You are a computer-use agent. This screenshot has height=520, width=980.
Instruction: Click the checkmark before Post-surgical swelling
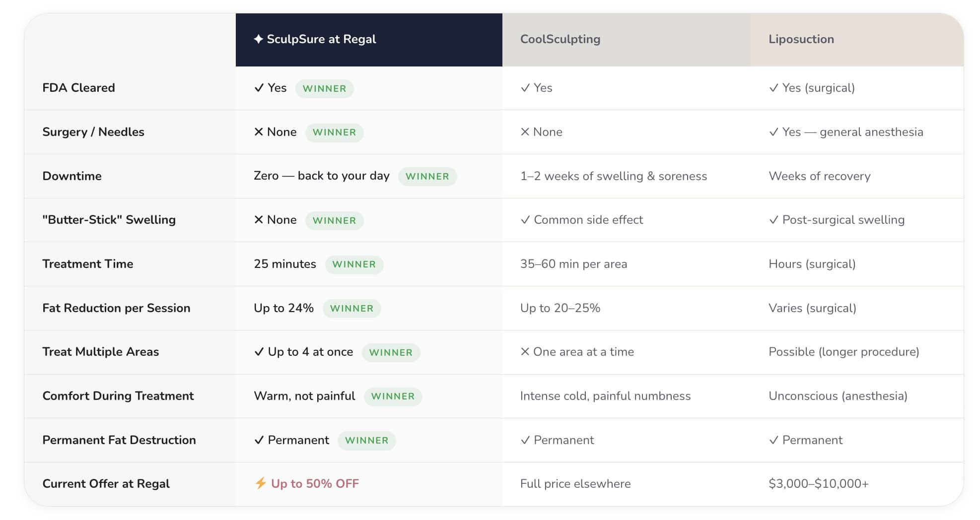pos(773,220)
